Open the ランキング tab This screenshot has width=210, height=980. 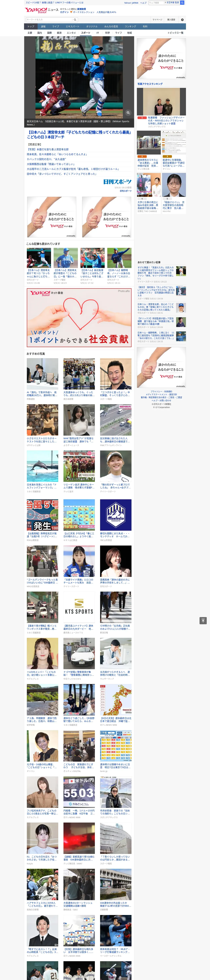pyautogui.click(x=130, y=27)
